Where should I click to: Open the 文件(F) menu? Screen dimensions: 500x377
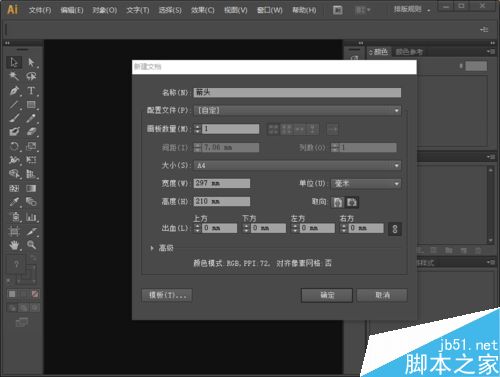click(x=40, y=10)
